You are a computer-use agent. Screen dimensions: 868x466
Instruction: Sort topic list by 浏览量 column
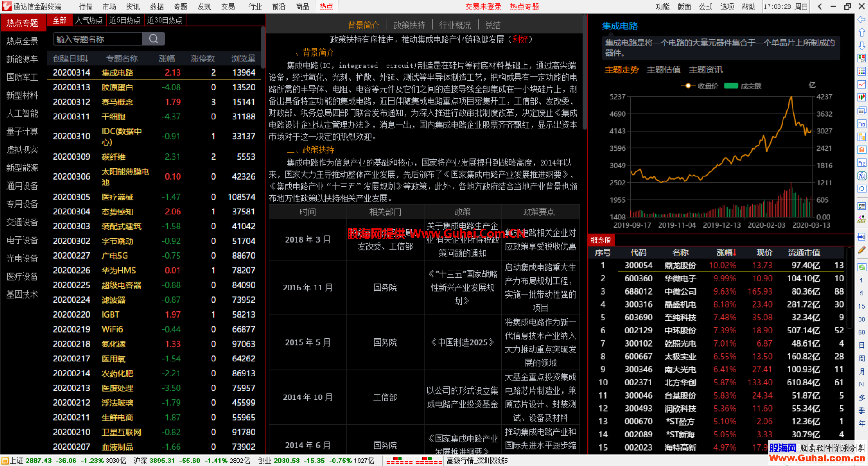244,58
